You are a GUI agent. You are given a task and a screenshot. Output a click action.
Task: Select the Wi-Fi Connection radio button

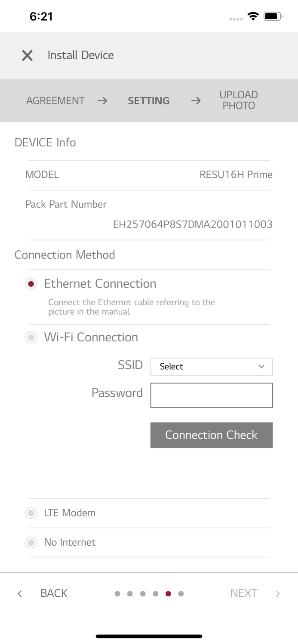[31, 337]
